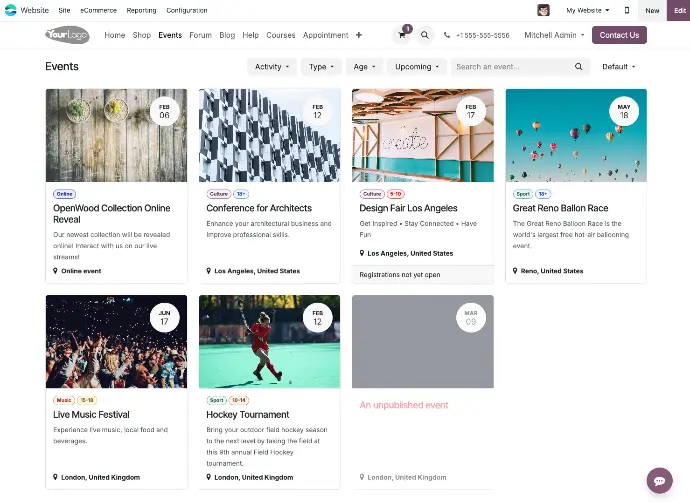Image resolution: width=690 pixels, height=502 pixels.
Task: Click the Online tag on OpenWood event
Action: click(65, 194)
